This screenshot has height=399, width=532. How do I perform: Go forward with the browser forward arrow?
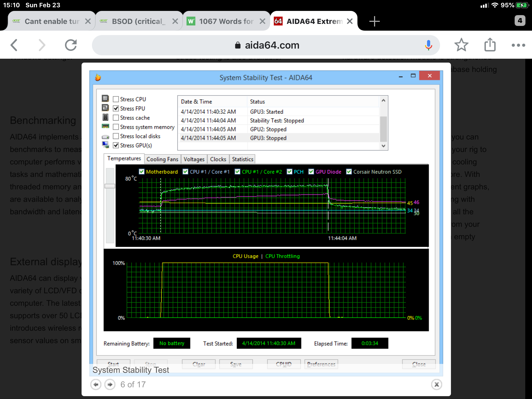(x=42, y=45)
